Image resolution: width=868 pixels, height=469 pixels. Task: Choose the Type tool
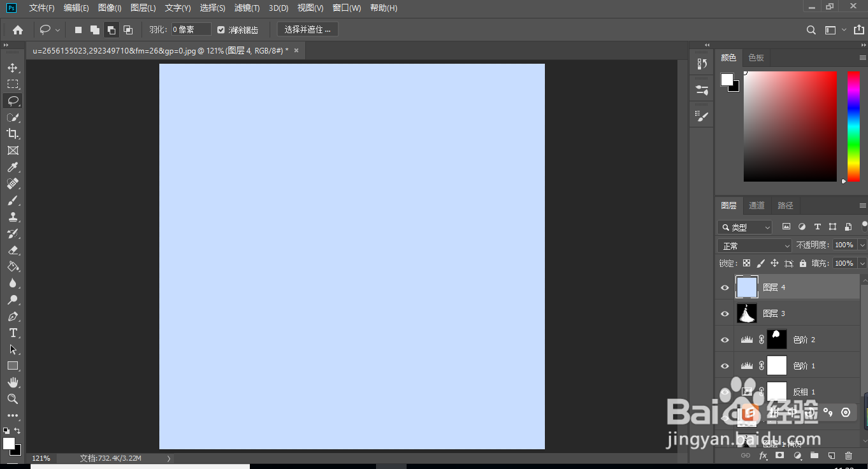click(13, 333)
